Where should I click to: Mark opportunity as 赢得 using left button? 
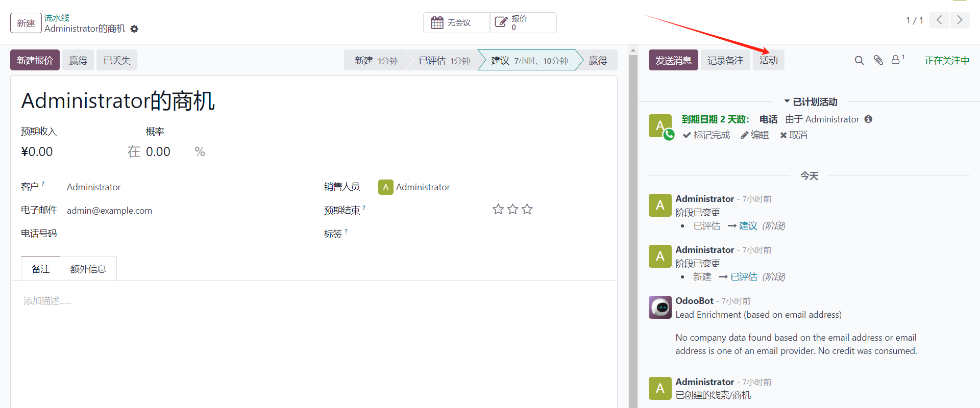click(78, 60)
